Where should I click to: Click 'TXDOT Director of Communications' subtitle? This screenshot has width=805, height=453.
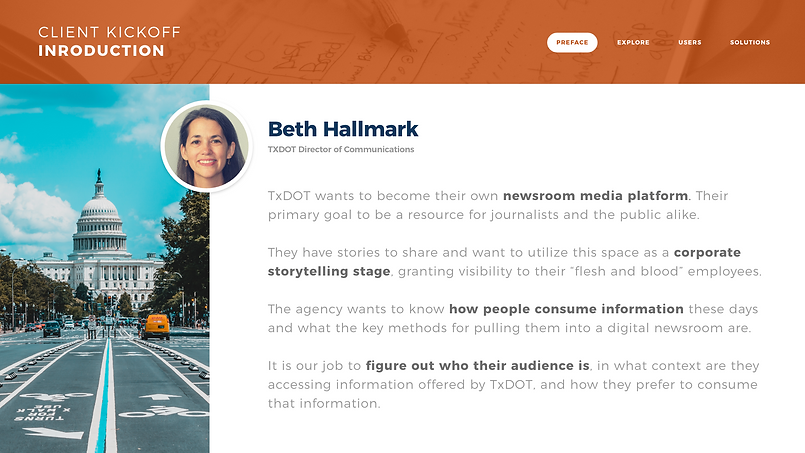[341, 149]
